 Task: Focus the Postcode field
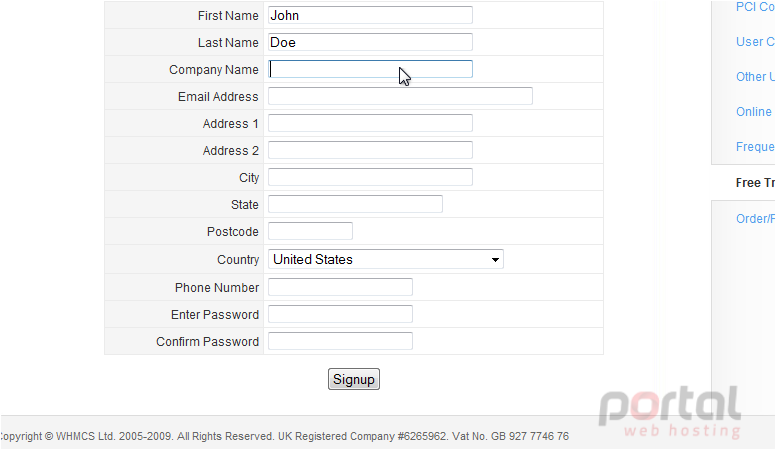click(310, 231)
